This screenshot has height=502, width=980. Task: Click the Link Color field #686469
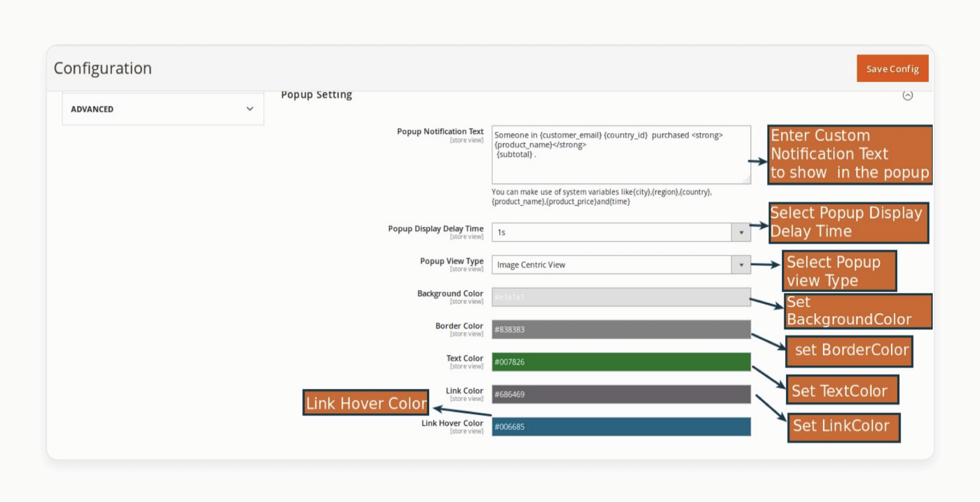(x=621, y=394)
